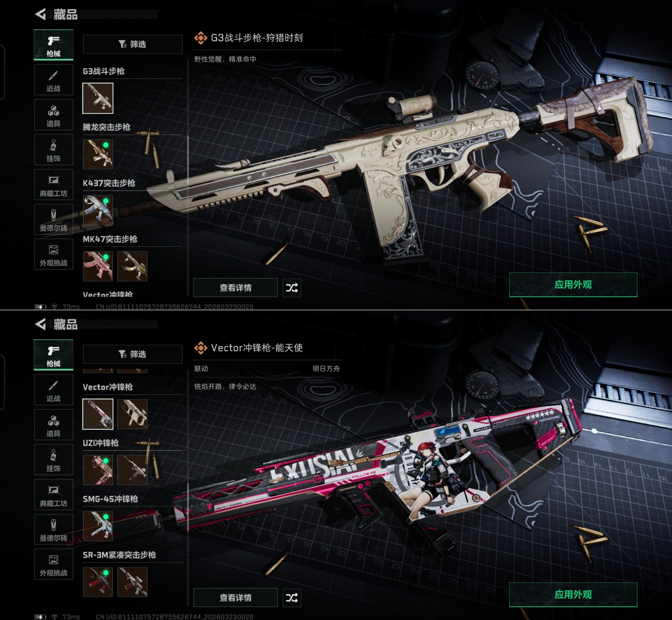Image resolution: width=672 pixels, height=620 pixels.
Task: Open 筛选 filter above G3战斗步枪 list
Action: [x=133, y=44]
